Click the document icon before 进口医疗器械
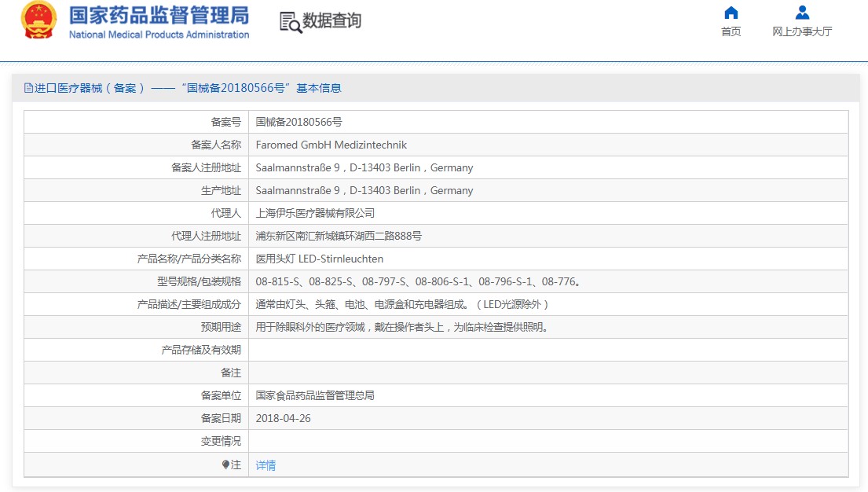This screenshot has height=492, width=868. click(28, 88)
